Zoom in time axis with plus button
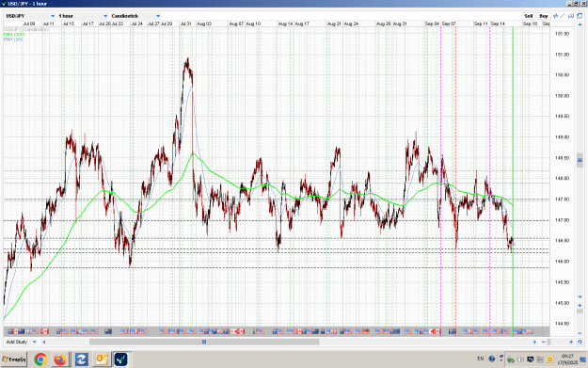This screenshot has width=588, height=368. coord(571,342)
